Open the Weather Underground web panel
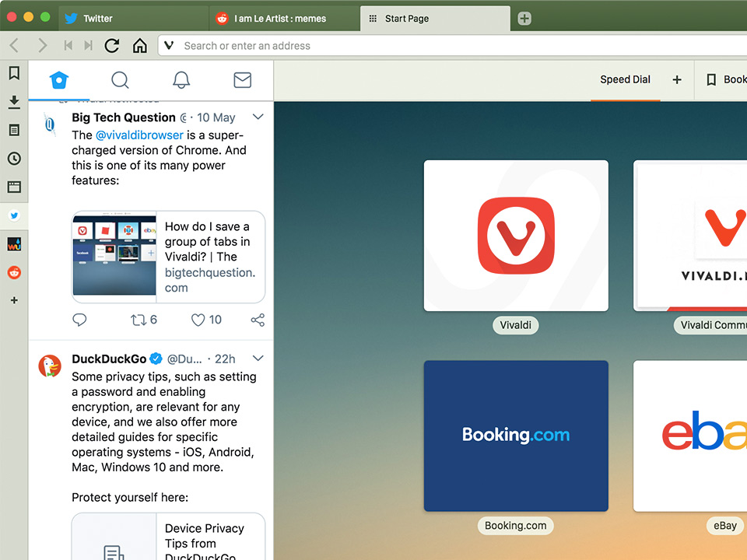747x560 pixels. pos(14,244)
